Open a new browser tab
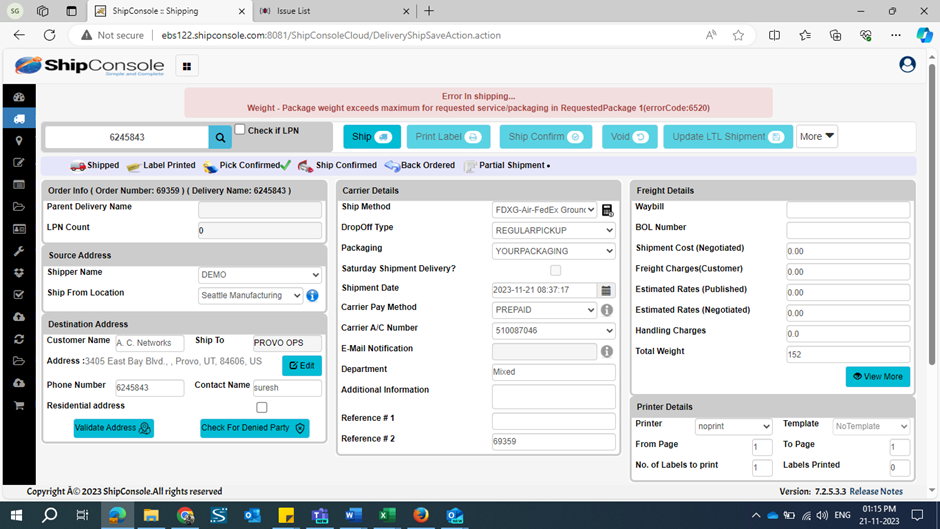 pos(429,11)
